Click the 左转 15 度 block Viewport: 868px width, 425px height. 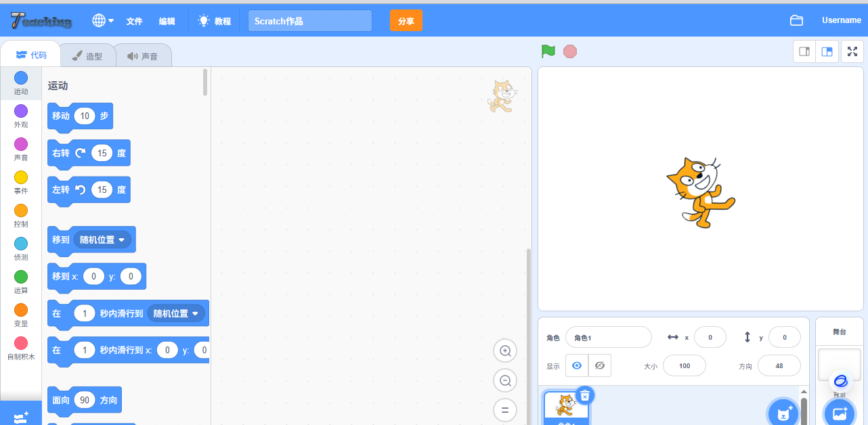click(x=89, y=190)
